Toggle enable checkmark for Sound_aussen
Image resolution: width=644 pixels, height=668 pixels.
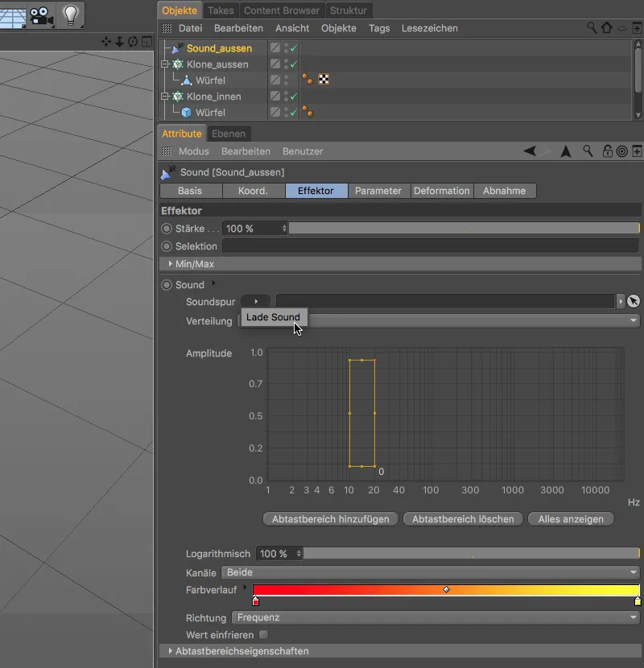293,48
